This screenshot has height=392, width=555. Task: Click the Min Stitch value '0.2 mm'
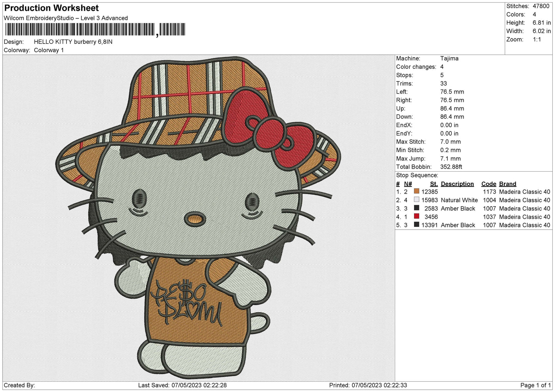[x=451, y=150]
